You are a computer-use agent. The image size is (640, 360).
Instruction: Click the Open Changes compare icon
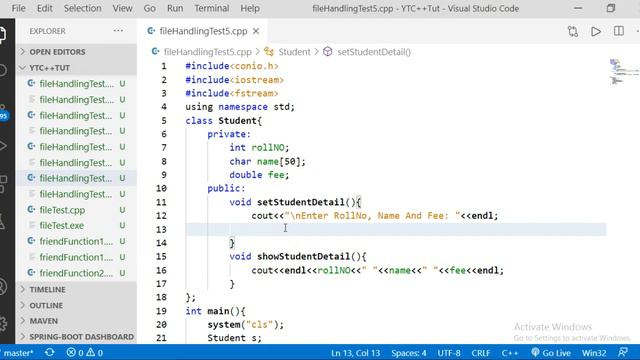pos(573,31)
